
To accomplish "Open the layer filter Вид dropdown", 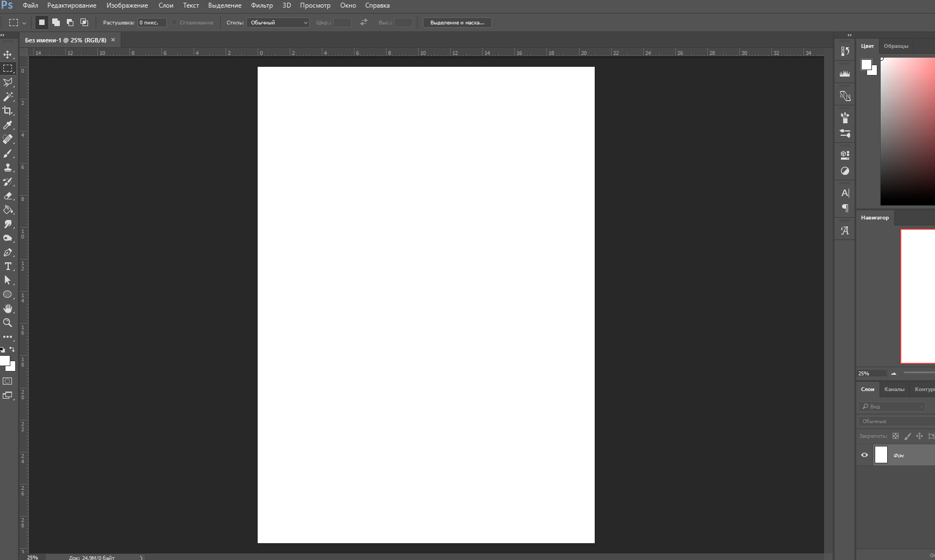I will (892, 406).
